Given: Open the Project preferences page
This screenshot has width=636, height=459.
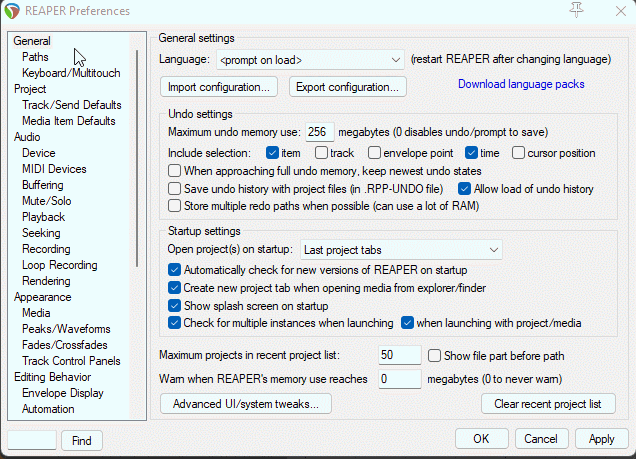Looking at the screenshot, I should click(30, 89).
